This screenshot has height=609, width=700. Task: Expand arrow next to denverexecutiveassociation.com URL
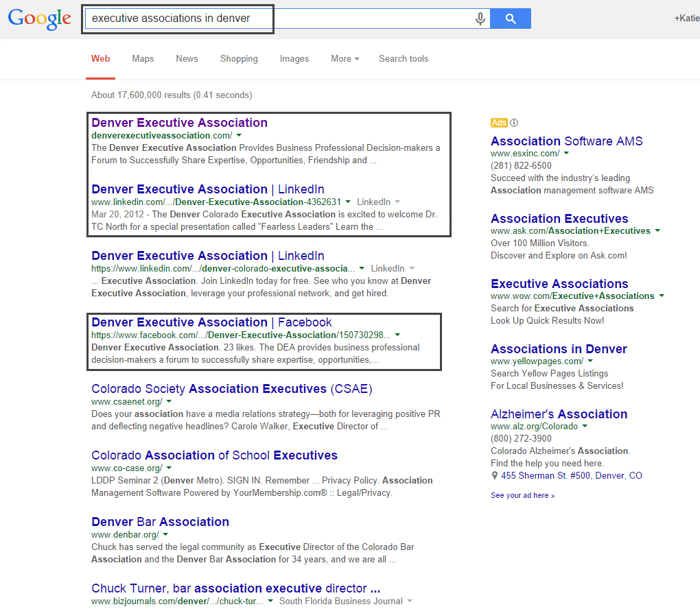click(x=239, y=135)
